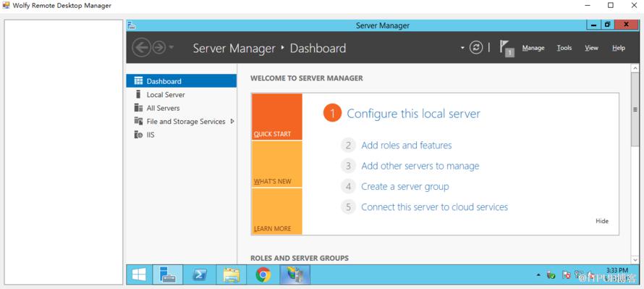Expand File and Storage Services arrow

232,121
